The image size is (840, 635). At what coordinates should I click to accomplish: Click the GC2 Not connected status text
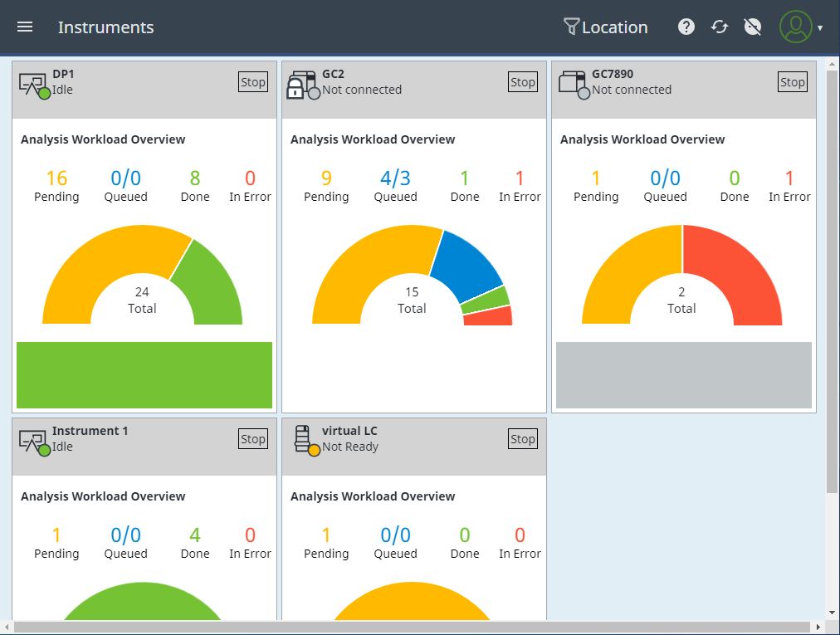click(x=362, y=90)
